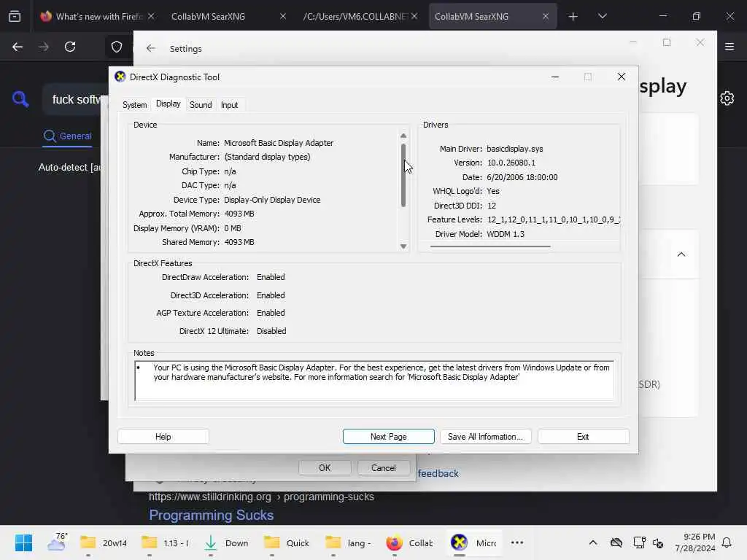747x560 pixels.
Task: Click Save All Information button
Action: tap(485, 437)
